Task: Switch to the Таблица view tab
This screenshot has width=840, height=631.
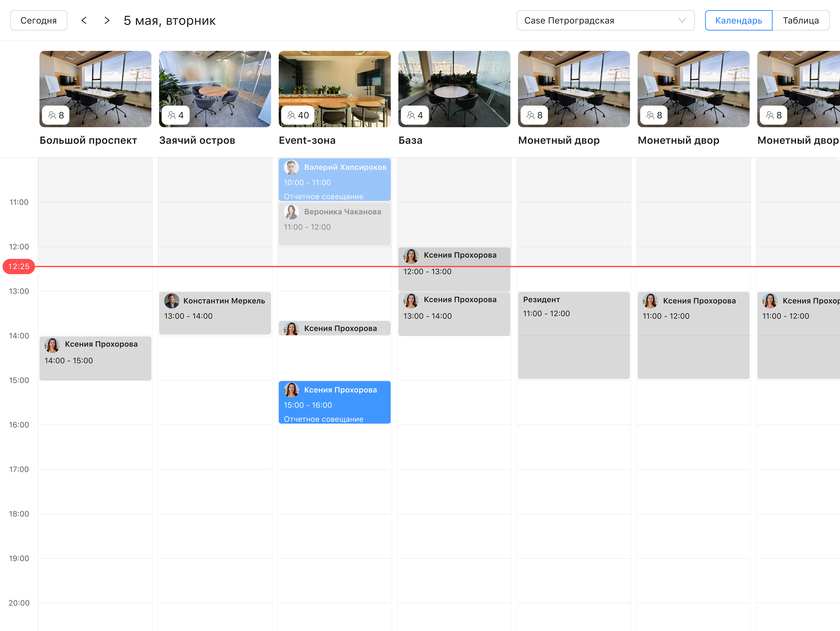Action: click(801, 21)
